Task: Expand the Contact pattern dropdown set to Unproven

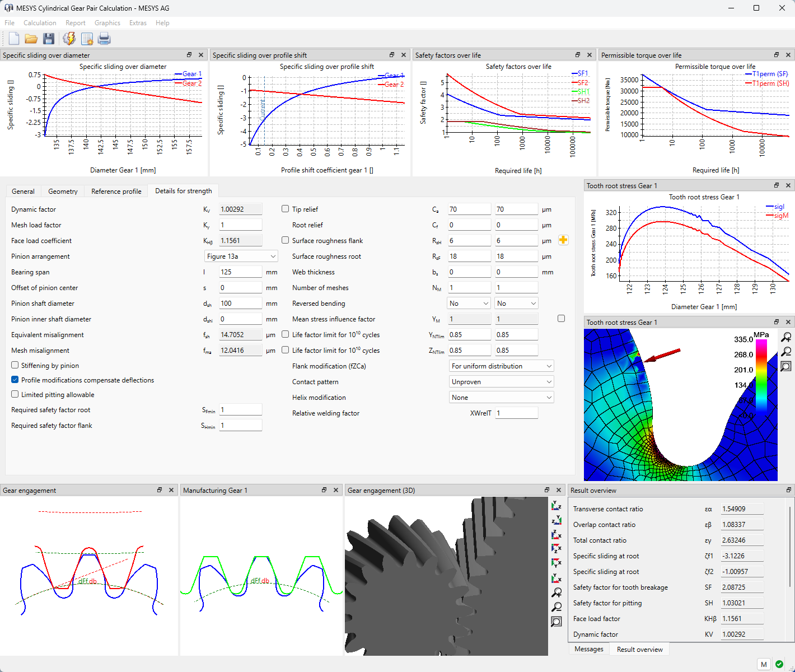Action: pyautogui.click(x=502, y=382)
